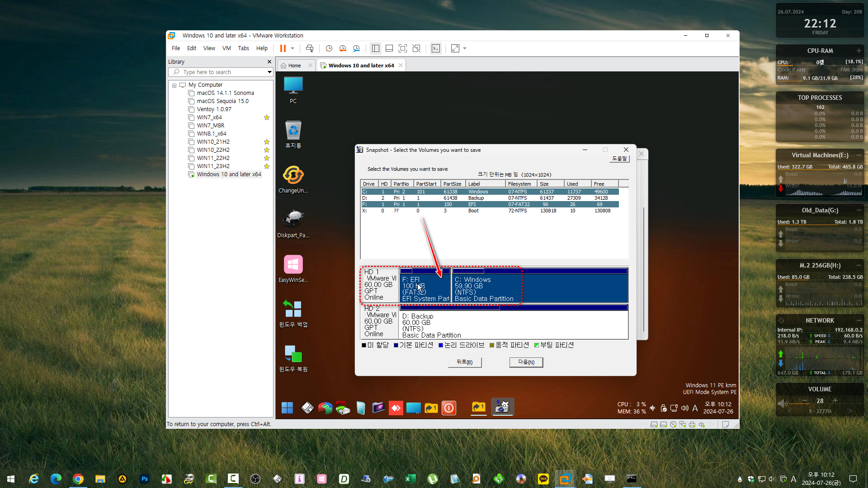Screen dimensions: 868x488
Task: Click Send Ctrl+Alt+Del toolbar icon
Action: 310,48
